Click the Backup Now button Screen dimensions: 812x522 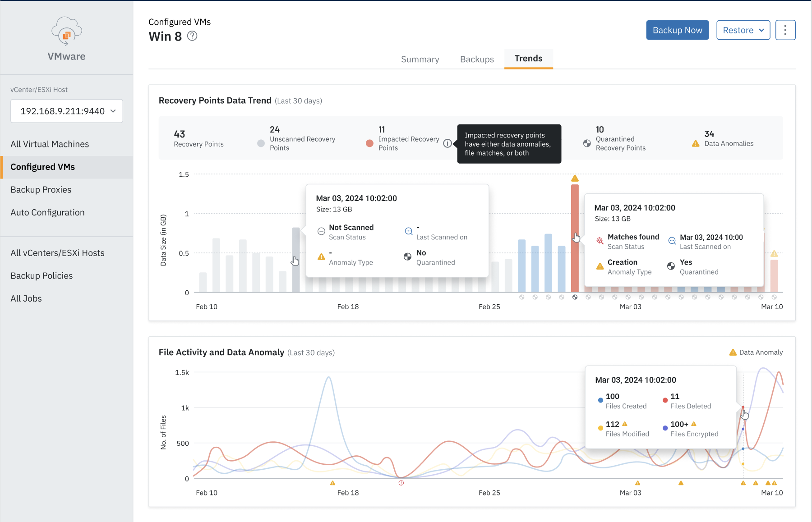coord(677,30)
